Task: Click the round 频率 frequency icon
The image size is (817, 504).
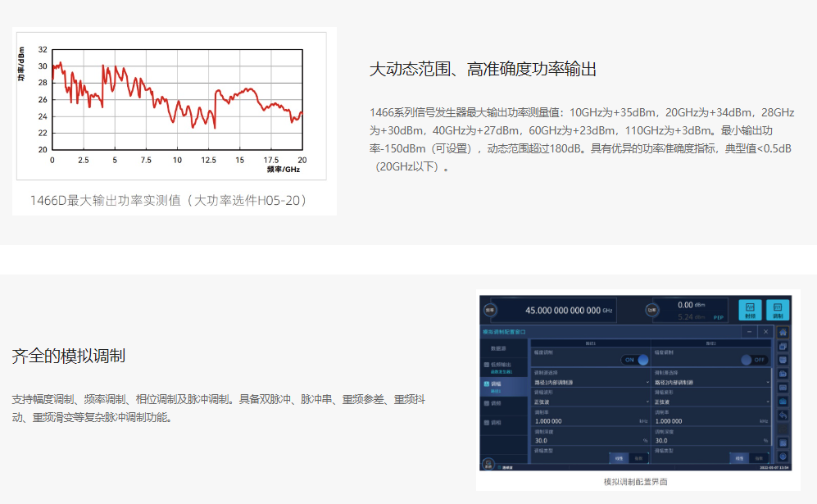Action: point(490,310)
